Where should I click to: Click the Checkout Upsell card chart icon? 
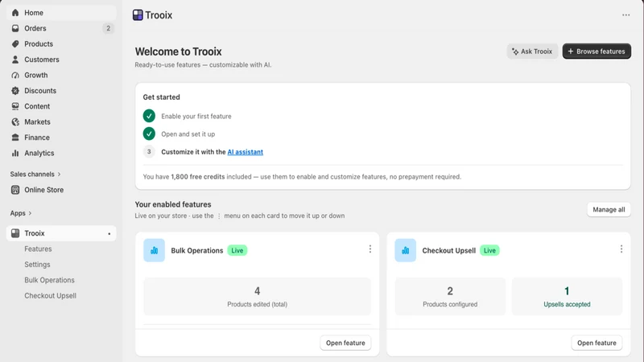pos(406,250)
